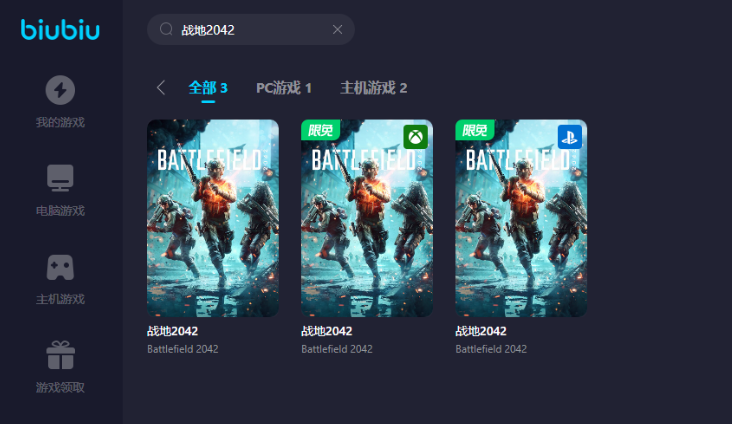Open 我的游戏 via the lightning icon
Image resolution: width=732 pixels, height=424 pixels.
pyautogui.click(x=61, y=90)
